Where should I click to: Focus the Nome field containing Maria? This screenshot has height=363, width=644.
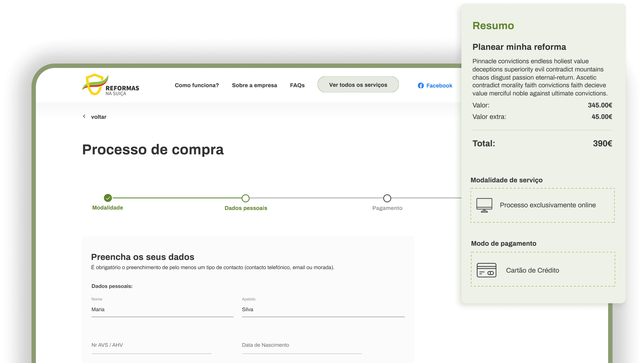(162, 310)
